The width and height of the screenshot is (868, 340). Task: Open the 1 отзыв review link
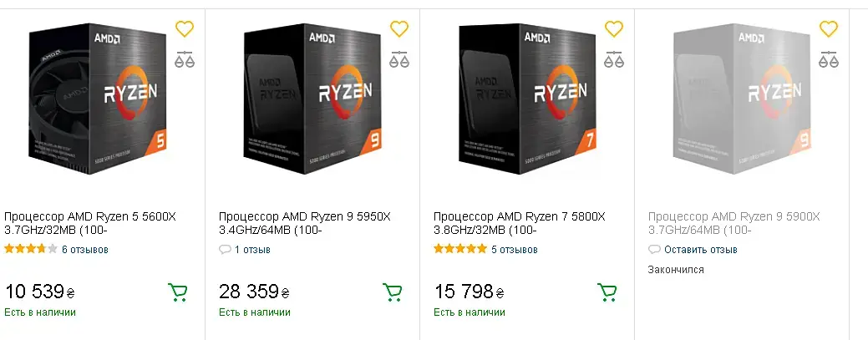252,250
